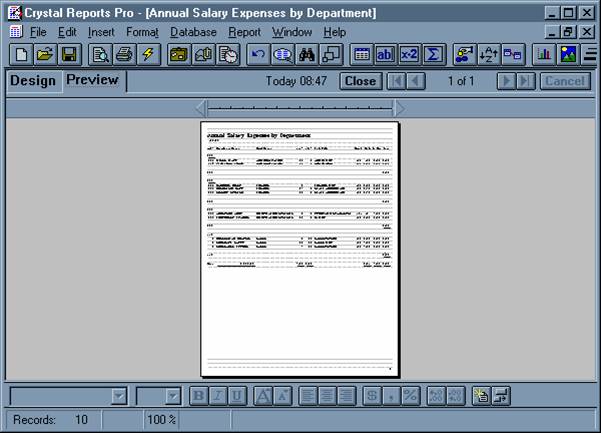Go to the last page

[x=525, y=81]
